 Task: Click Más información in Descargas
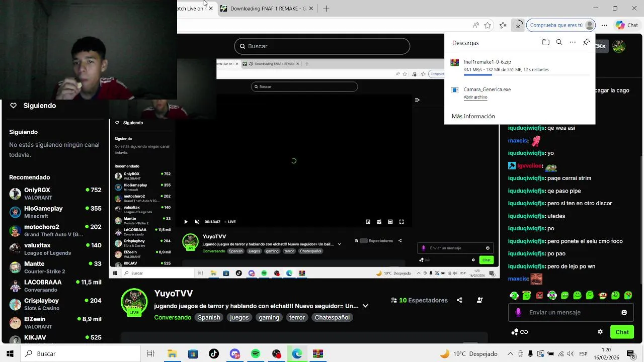point(473,116)
